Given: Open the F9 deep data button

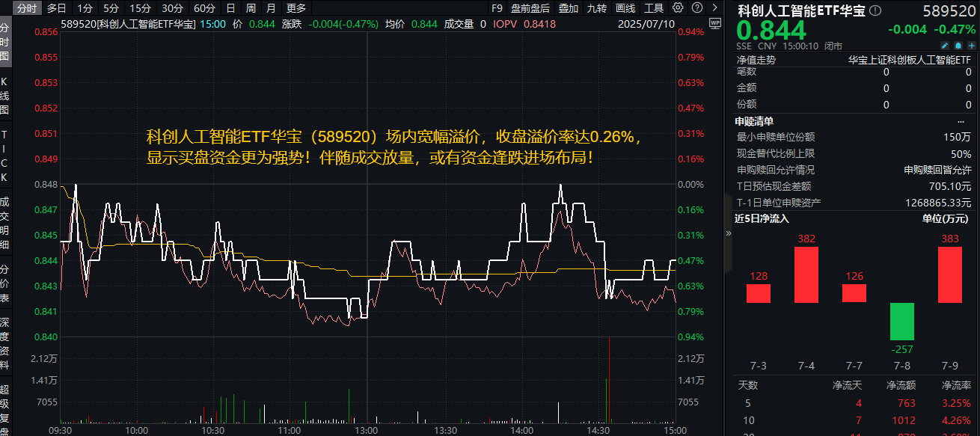Looking at the screenshot, I should tap(497, 8).
